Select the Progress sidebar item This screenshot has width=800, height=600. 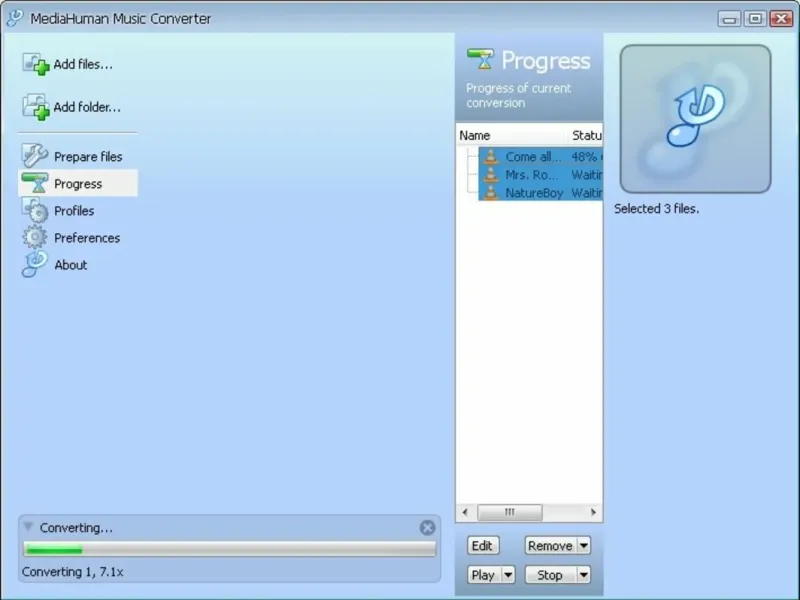(78, 183)
